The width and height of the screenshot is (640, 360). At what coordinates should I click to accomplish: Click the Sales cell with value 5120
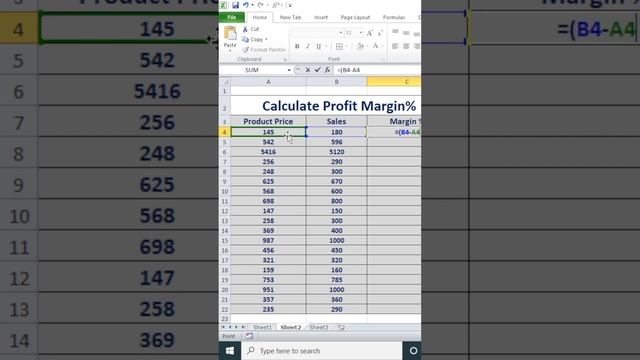pyautogui.click(x=337, y=152)
